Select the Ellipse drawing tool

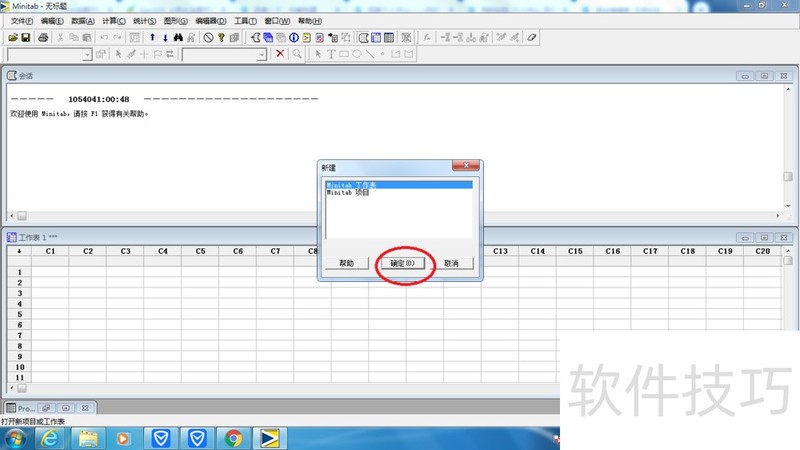click(357, 54)
